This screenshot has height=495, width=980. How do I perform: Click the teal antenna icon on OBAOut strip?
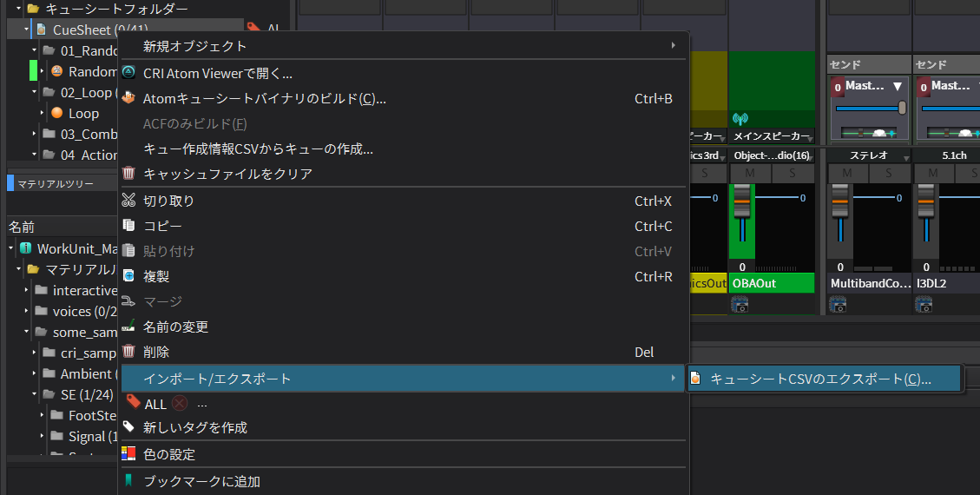tap(740, 119)
